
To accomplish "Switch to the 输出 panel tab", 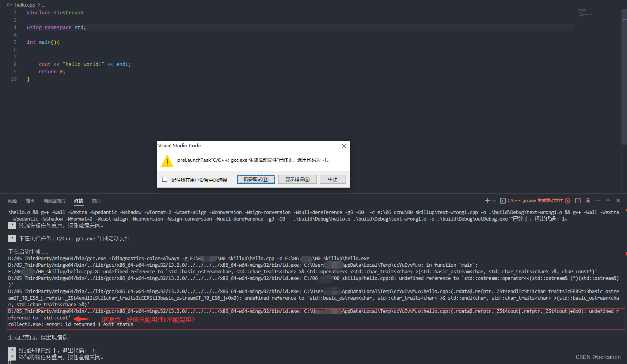I will coord(30,200).
